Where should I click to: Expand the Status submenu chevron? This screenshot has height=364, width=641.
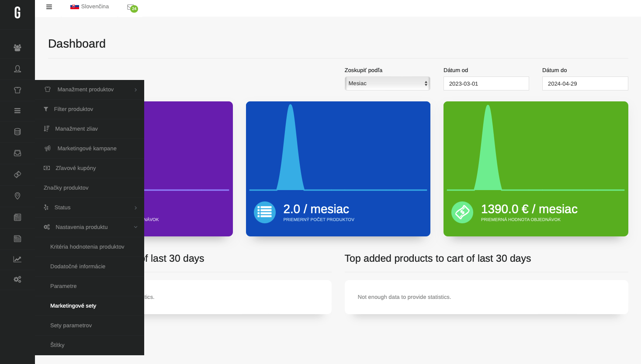[136, 208]
